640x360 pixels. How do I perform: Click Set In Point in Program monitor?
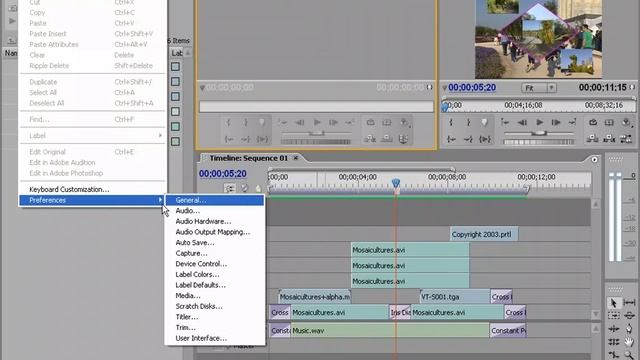[451, 122]
